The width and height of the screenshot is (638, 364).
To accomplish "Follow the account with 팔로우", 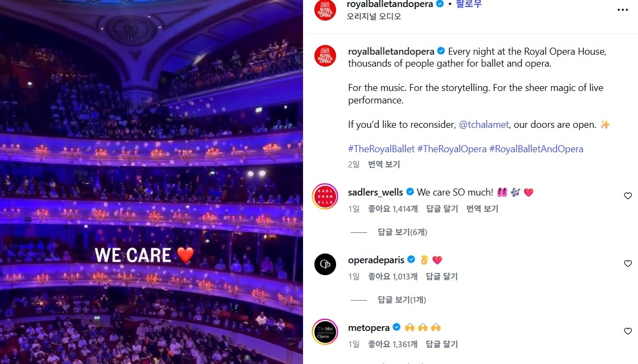I will pos(468,4).
